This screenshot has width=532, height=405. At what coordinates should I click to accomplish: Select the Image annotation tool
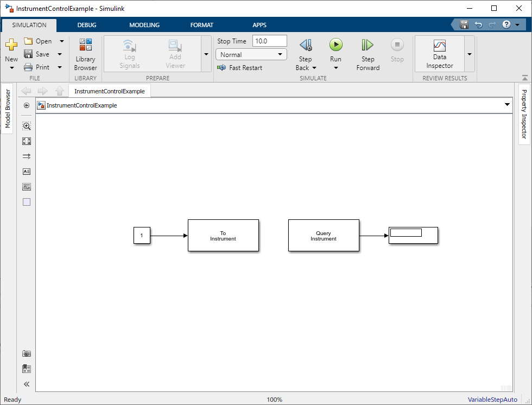click(27, 187)
